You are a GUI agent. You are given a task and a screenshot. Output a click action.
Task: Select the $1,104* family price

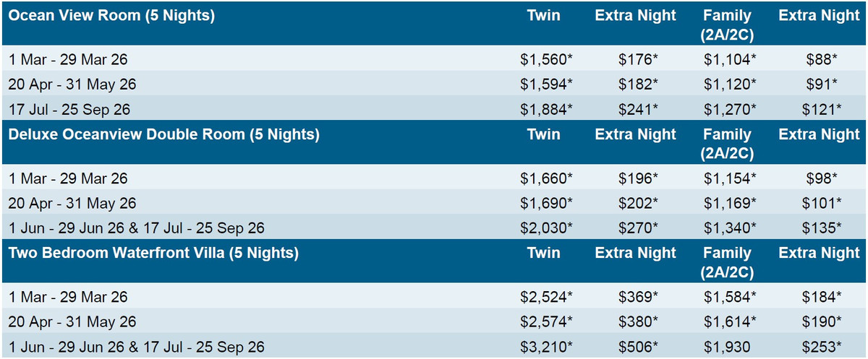tap(729, 60)
